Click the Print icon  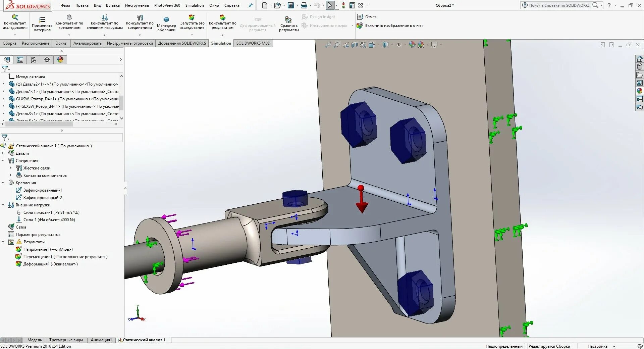pyautogui.click(x=304, y=5)
